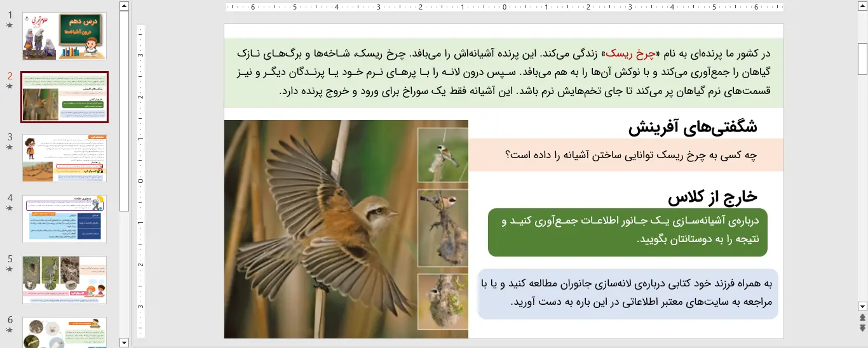The image size is (868, 348).
Task: Click the 'خارج از کلاس' heading
Action: [712, 197]
